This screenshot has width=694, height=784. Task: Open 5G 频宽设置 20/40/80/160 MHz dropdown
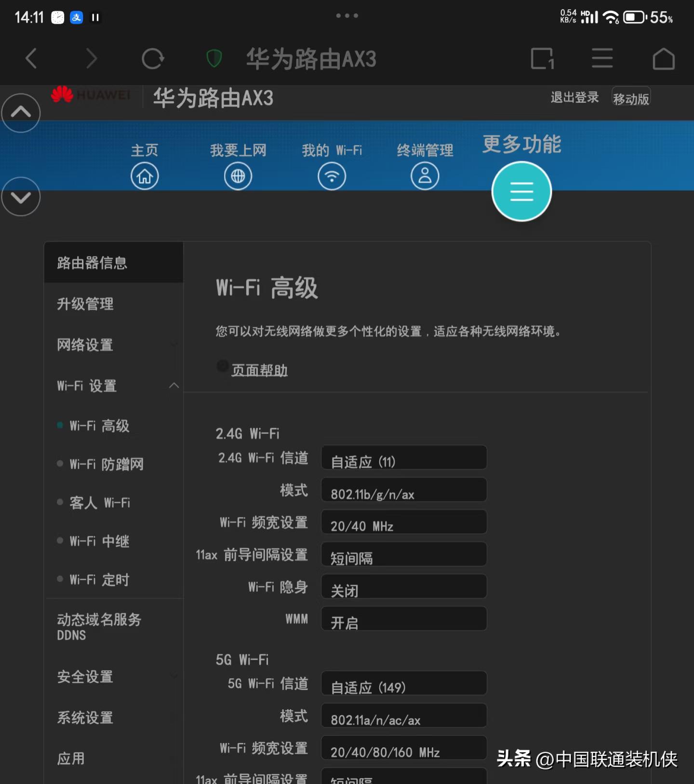[x=404, y=748]
